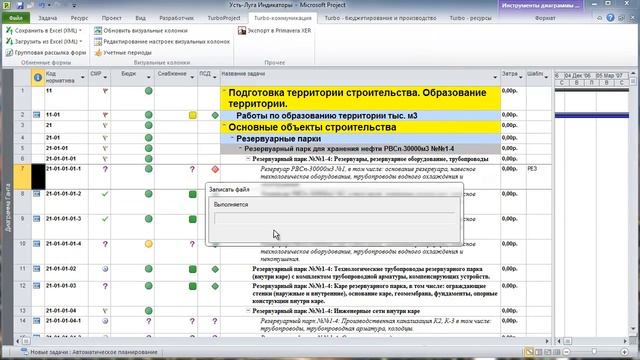This screenshot has width=640, height=360.
Task: Click the Учетные периоды icon
Action: [x=98, y=53]
